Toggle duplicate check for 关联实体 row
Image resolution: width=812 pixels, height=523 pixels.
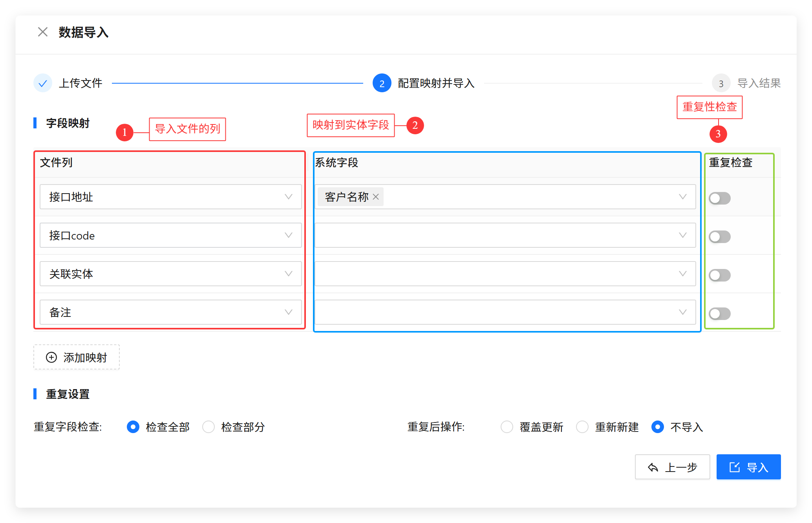pyautogui.click(x=719, y=275)
